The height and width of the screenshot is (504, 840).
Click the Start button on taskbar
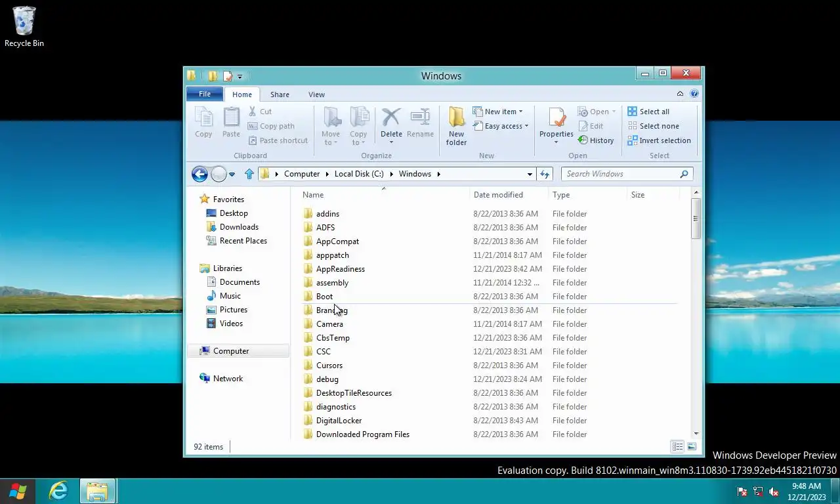[x=18, y=491]
